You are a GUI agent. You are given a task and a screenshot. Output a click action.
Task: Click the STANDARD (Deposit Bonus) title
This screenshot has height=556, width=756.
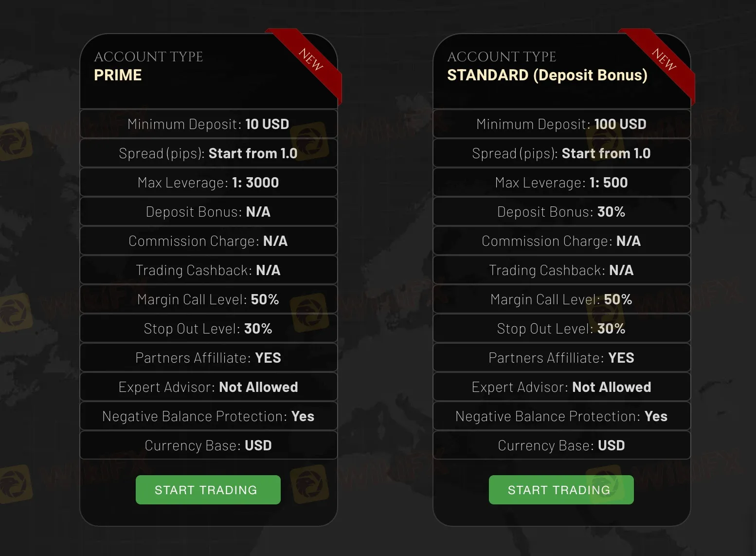(x=547, y=75)
